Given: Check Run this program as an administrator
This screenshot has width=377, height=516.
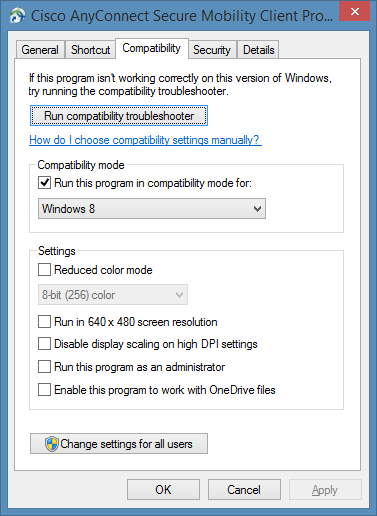Looking at the screenshot, I should pos(44,367).
